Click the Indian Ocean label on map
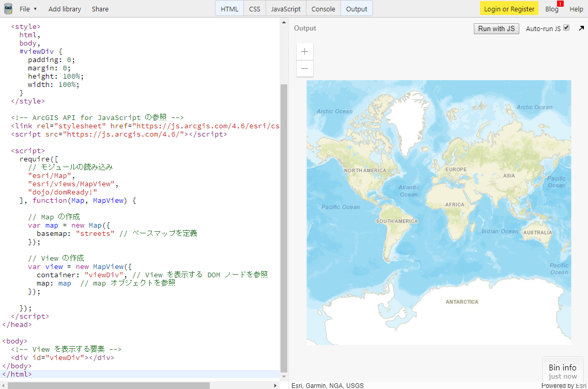This screenshot has width=588, height=389. tap(500, 231)
